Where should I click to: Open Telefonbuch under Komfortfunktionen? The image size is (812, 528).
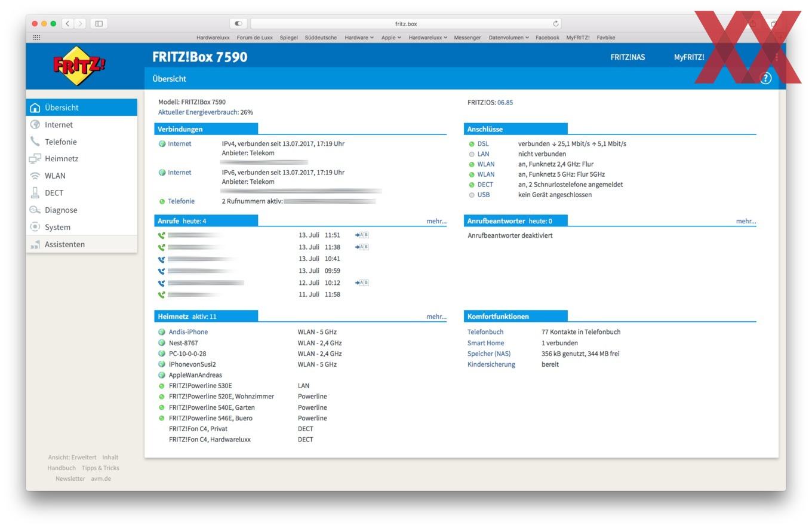point(485,332)
